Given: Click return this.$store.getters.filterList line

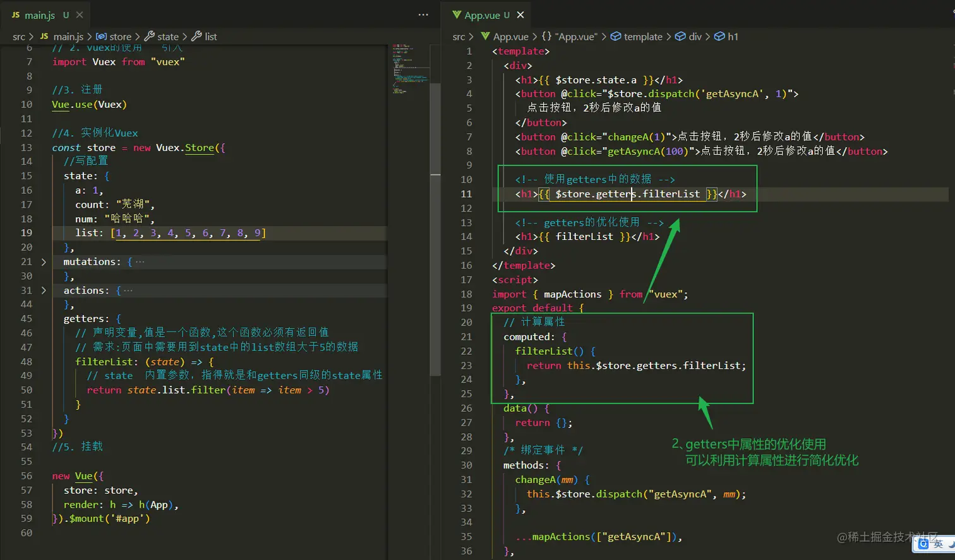Looking at the screenshot, I should (636, 366).
